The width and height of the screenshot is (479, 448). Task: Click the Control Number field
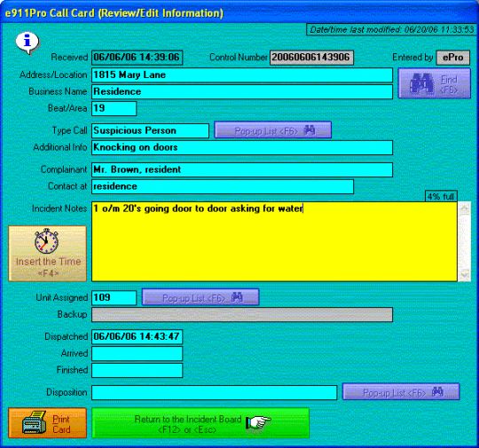click(311, 58)
